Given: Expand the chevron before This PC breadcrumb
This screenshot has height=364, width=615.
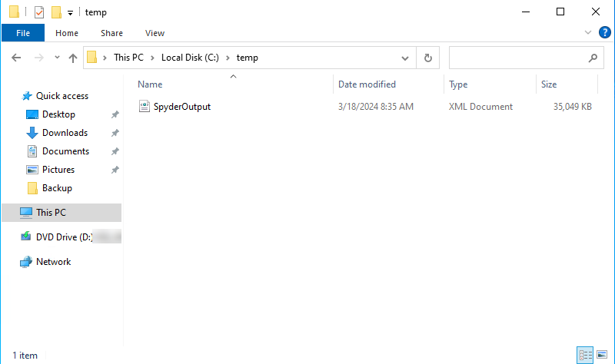Looking at the screenshot, I should tap(105, 58).
